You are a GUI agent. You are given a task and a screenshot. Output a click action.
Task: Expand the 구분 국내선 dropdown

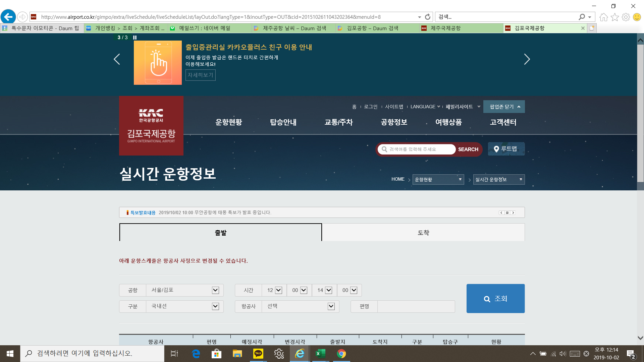click(x=215, y=306)
